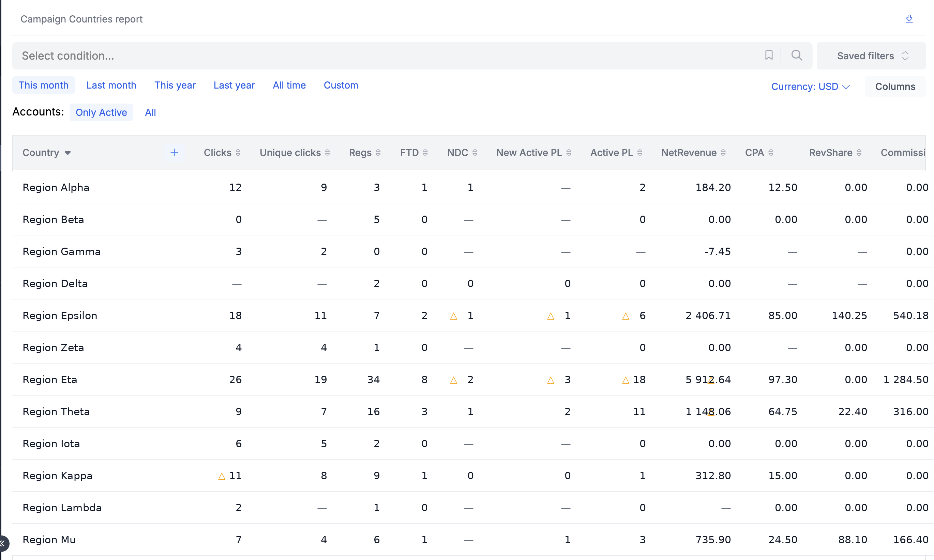Click the Region Zeta row name

(x=53, y=347)
